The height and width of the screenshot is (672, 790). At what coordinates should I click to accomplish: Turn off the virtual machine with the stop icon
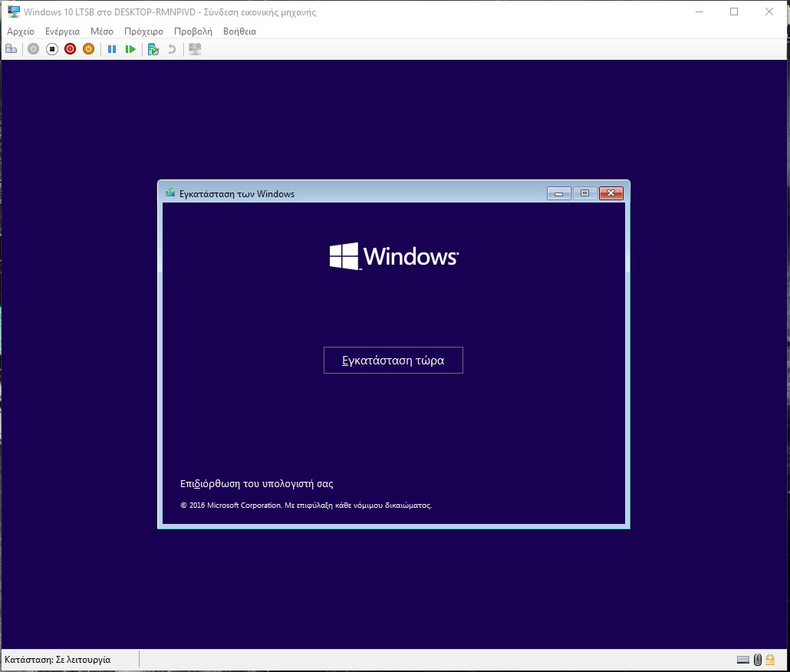pyautogui.click(x=52, y=49)
